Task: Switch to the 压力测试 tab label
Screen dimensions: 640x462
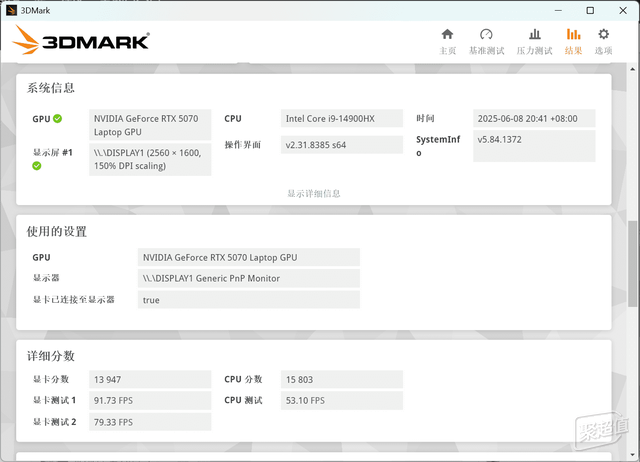Action: point(534,51)
